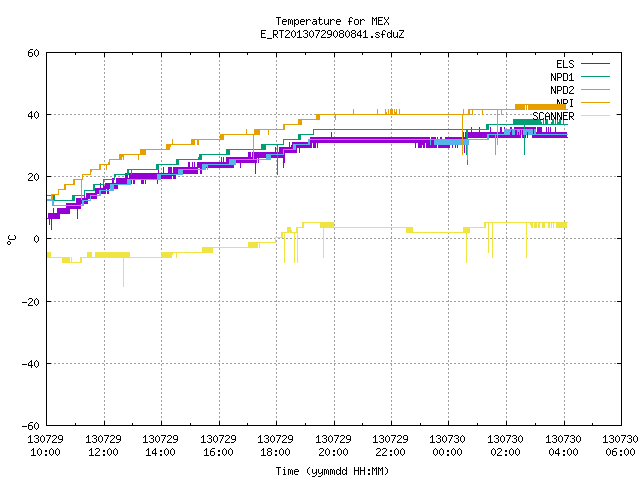
Task: Click the ELS legend label
Action: (565, 64)
